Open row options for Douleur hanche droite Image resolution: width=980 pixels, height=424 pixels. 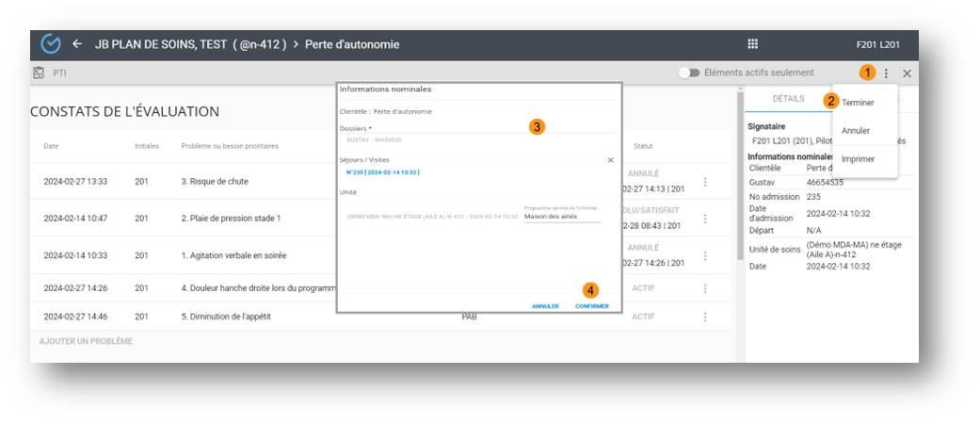point(705,289)
